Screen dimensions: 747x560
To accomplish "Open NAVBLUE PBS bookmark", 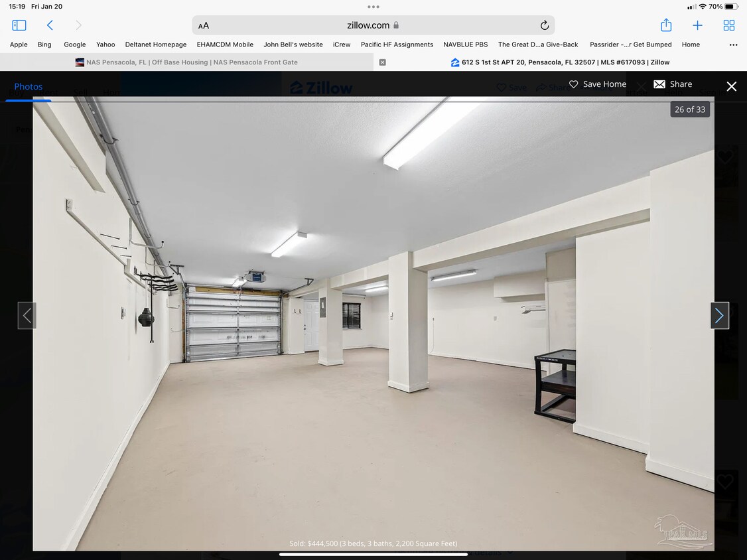I will pos(465,44).
